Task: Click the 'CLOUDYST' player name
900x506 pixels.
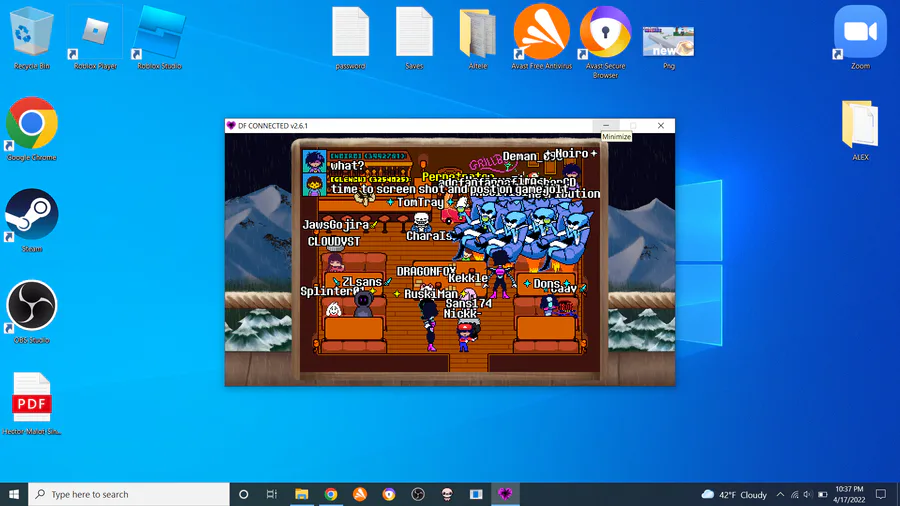Action: point(333,242)
